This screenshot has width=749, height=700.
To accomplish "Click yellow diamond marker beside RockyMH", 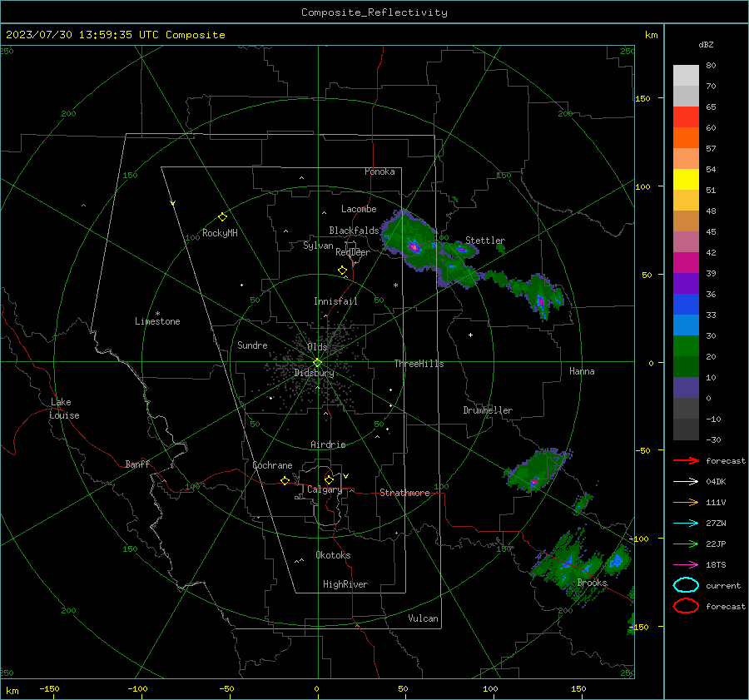I will click(x=222, y=217).
